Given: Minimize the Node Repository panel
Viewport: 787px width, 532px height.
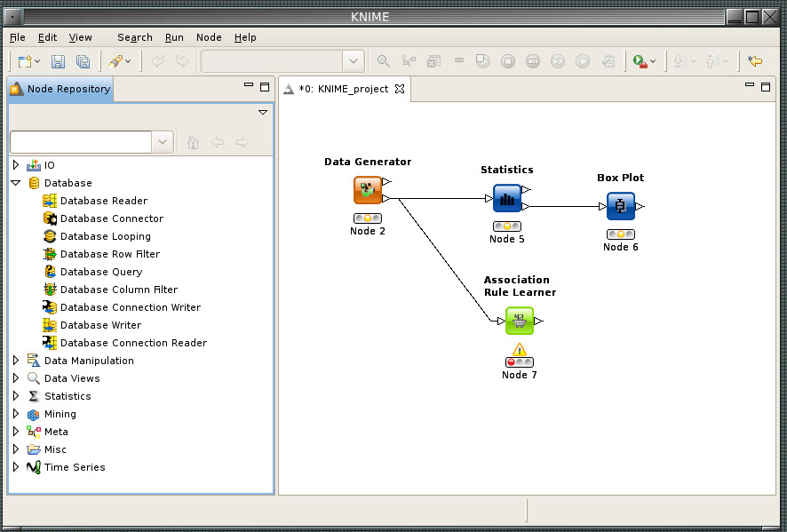Looking at the screenshot, I should (249, 85).
